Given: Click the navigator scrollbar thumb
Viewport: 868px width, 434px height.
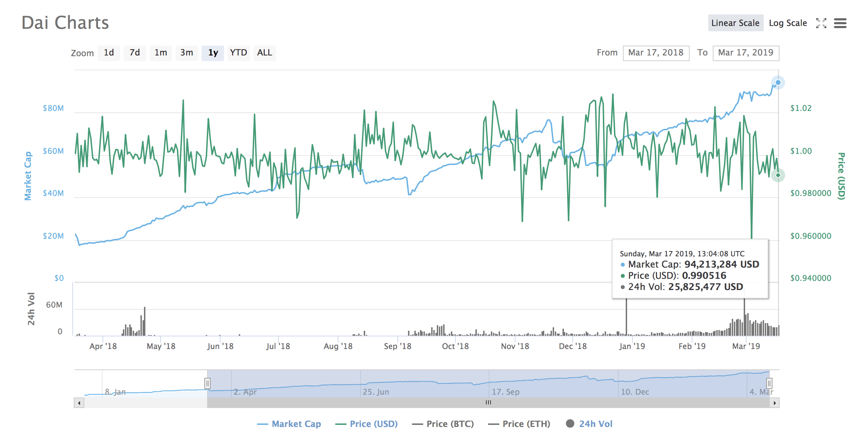Looking at the screenshot, I should [x=488, y=403].
